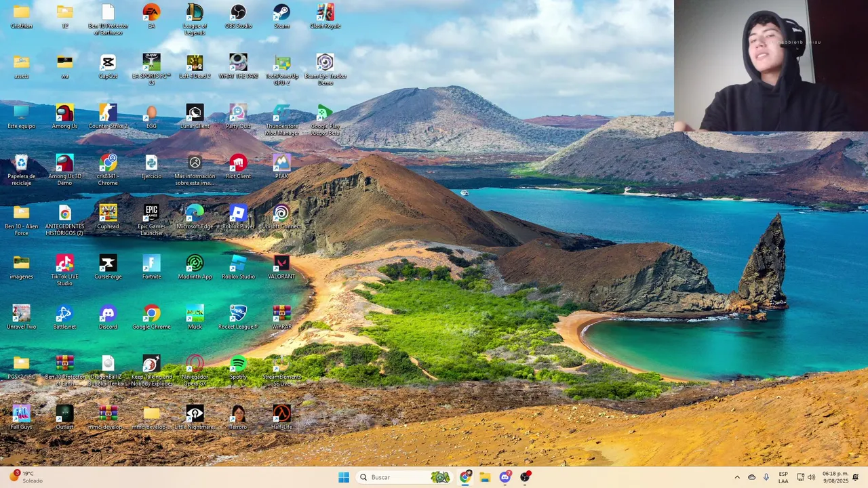This screenshot has height=488, width=868.
Task: Select the Este equipo icon
Action: click(x=21, y=117)
